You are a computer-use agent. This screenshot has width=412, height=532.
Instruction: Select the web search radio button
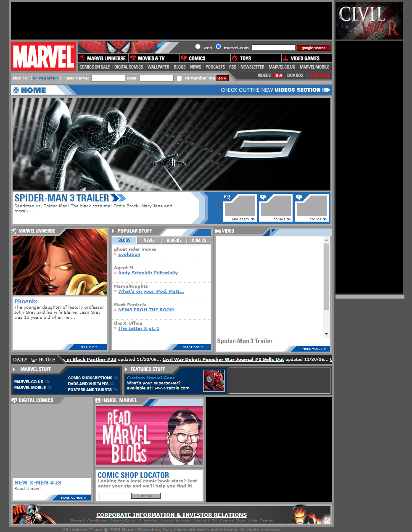click(198, 47)
